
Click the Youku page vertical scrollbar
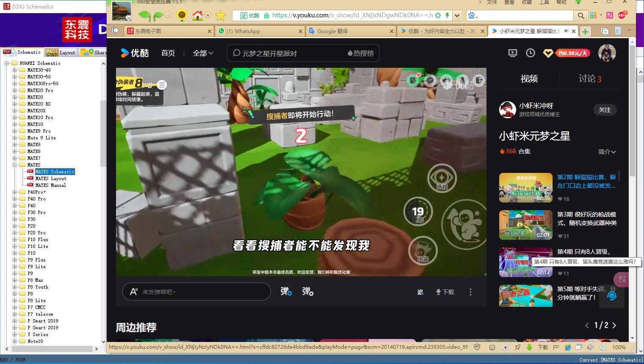[632, 110]
